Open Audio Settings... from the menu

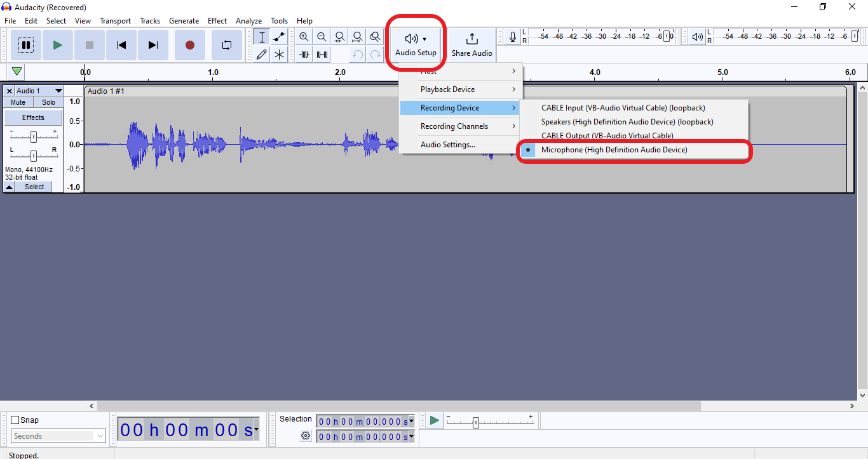(461, 145)
